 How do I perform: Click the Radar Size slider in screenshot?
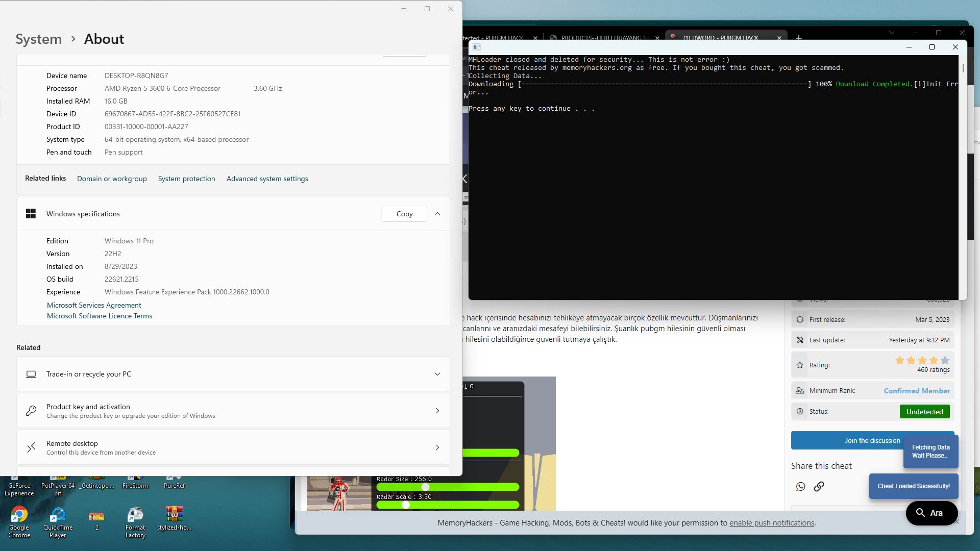[448, 487]
